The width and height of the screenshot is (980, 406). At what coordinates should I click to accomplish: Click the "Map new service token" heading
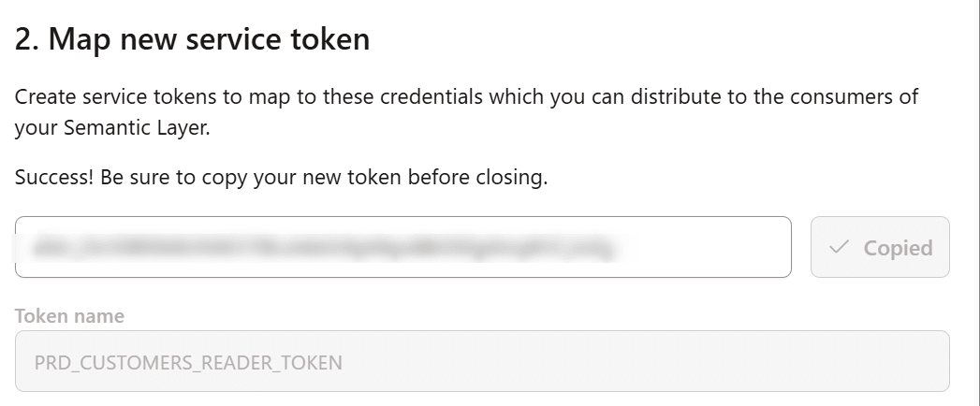(210, 40)
